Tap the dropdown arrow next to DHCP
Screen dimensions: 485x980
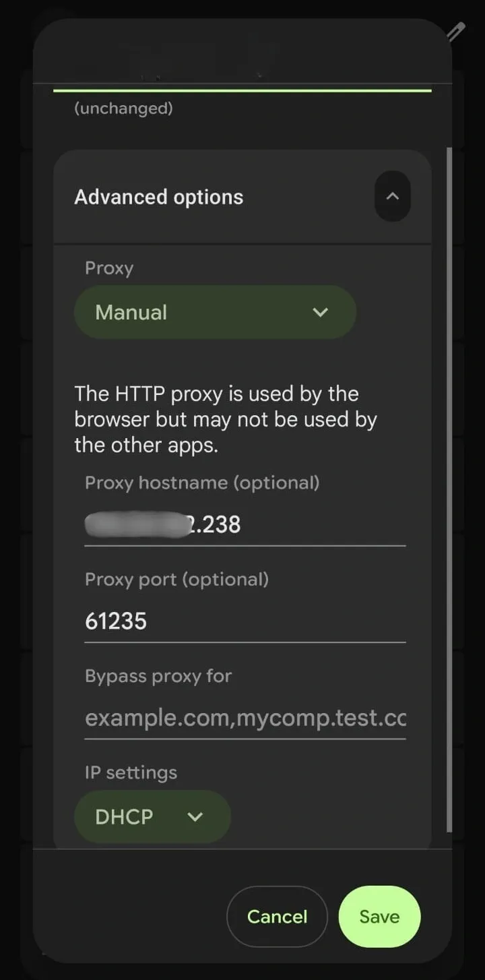(x=195, y=816)
